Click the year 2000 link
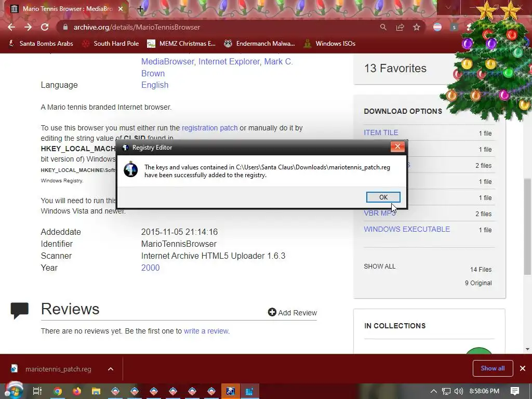 point(150,268)
